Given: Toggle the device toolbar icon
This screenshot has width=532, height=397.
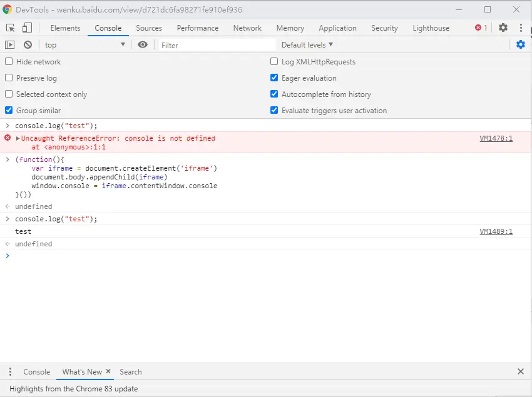Looking at the screenshot, I should (x=27, y=28).
